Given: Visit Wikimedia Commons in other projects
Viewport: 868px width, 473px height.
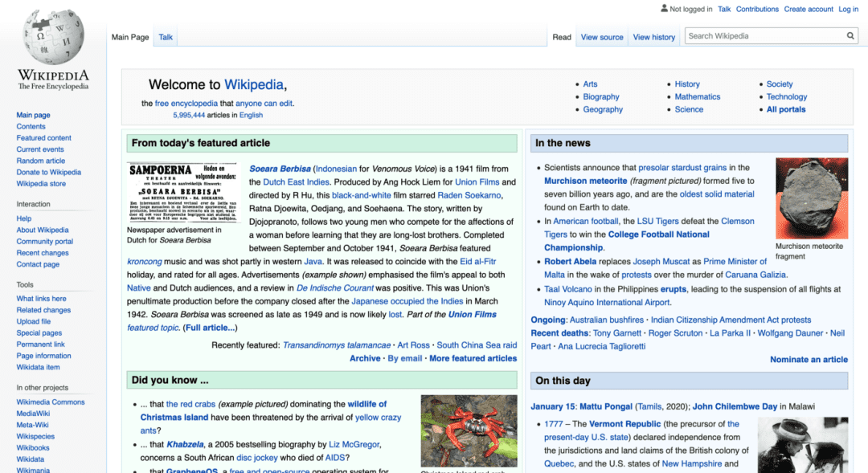Looking at the screenshot, I should (x=51, y=402).
